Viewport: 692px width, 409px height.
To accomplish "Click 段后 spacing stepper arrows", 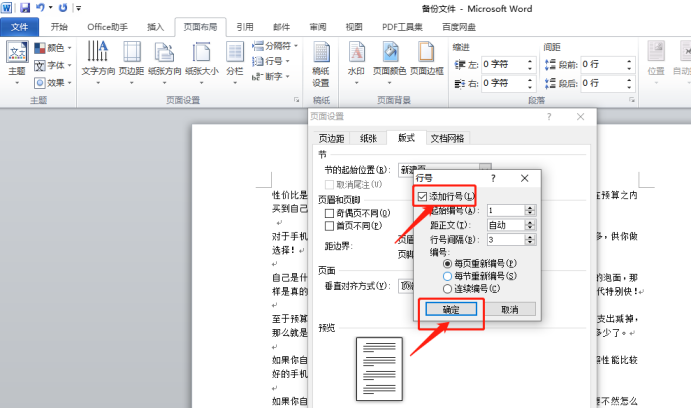I will pos(629,83).
